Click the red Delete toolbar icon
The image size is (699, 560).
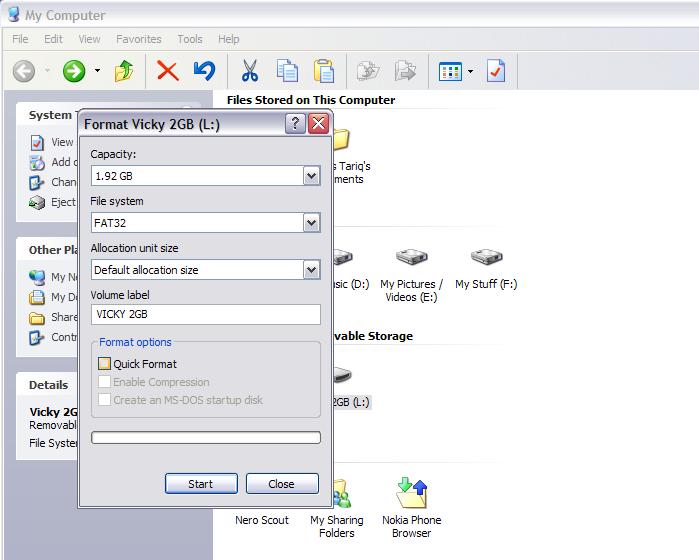[167, 71]
